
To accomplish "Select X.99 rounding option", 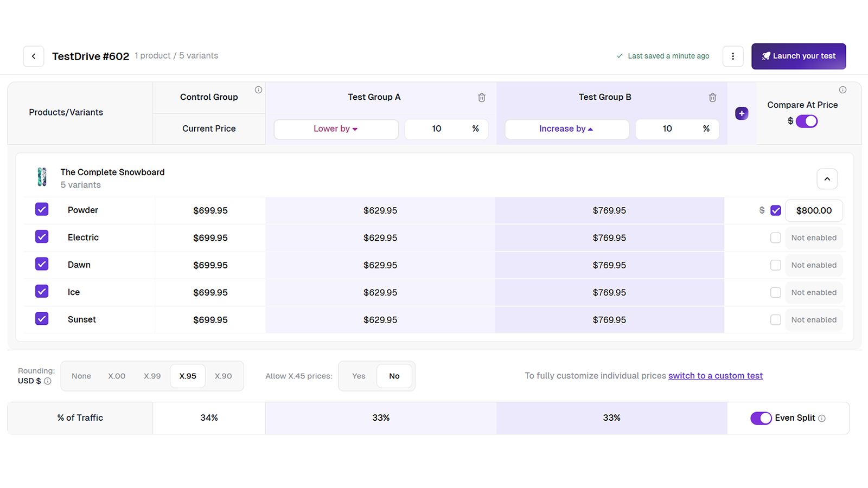I will [152, 376].
